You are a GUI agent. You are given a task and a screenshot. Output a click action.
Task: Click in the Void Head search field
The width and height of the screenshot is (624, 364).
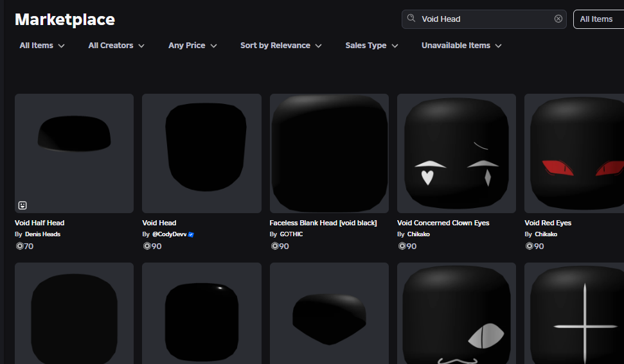482,19
